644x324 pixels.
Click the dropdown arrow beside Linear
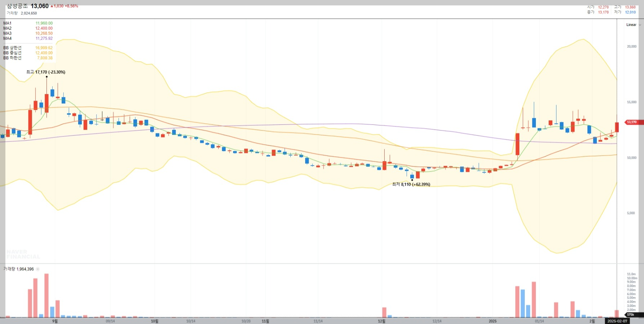640,25
